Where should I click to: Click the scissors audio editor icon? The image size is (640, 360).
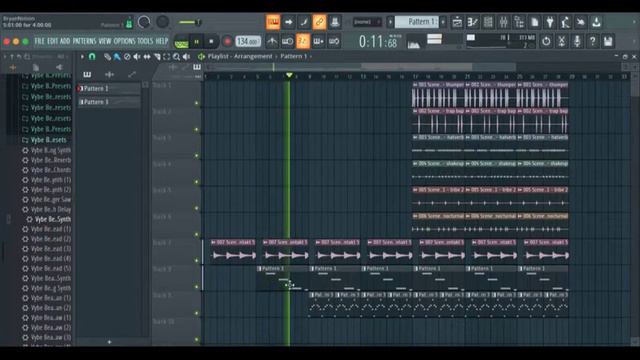pyautogui.click(x=562, y=41)
